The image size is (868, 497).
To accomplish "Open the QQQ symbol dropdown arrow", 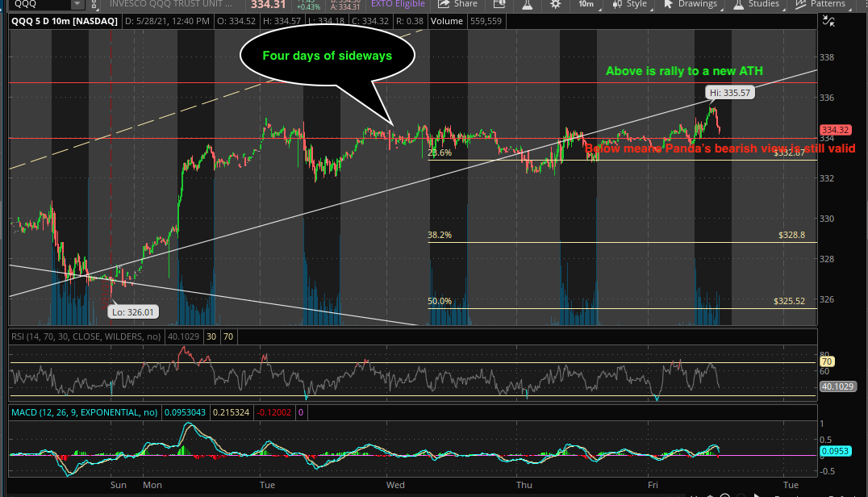I will click(x=77, y=4).
